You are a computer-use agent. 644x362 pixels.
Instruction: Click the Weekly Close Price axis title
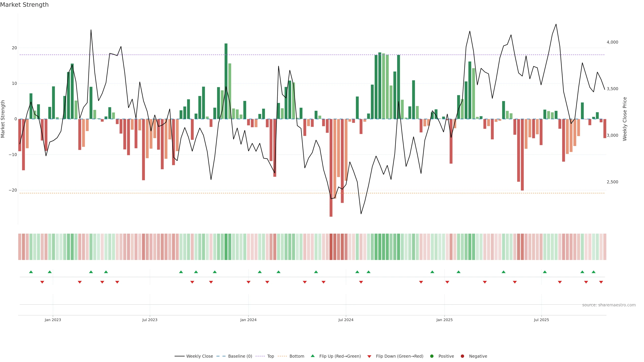tap(625, 119)
